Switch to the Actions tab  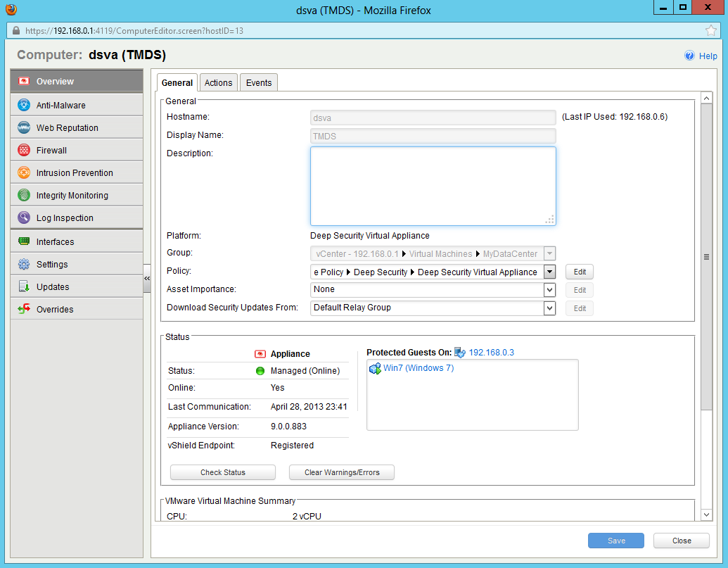pyautogui.click(x=218, y=82)
